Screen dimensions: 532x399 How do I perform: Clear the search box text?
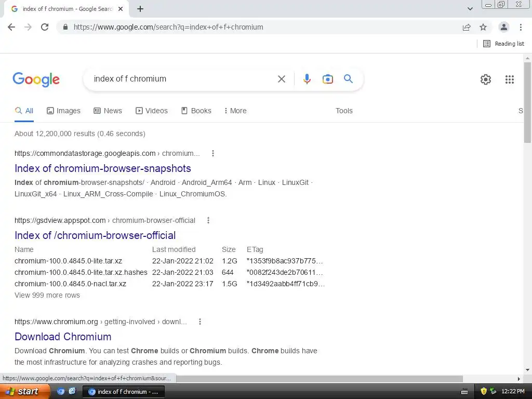coord(281,79)
